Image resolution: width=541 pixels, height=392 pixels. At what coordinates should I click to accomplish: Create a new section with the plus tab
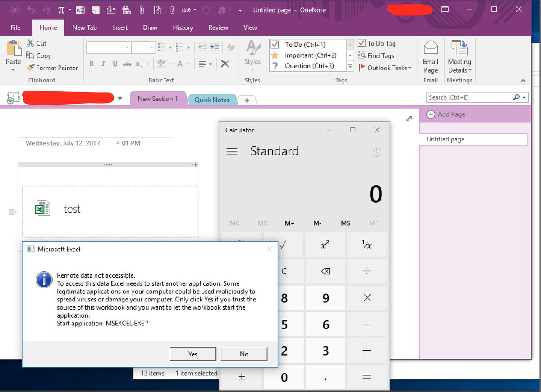(x=247, y=100)
